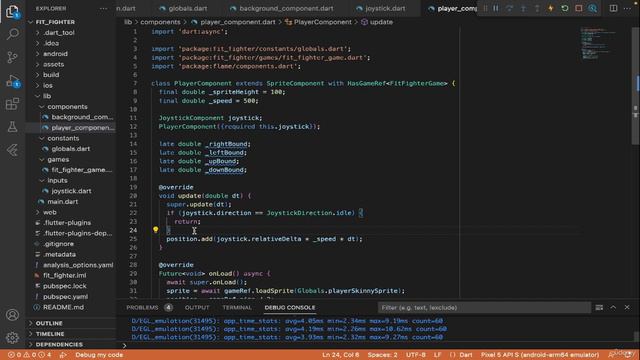
Task: Switch to the player_component.dart editor tab
Action: click(452, 8)
